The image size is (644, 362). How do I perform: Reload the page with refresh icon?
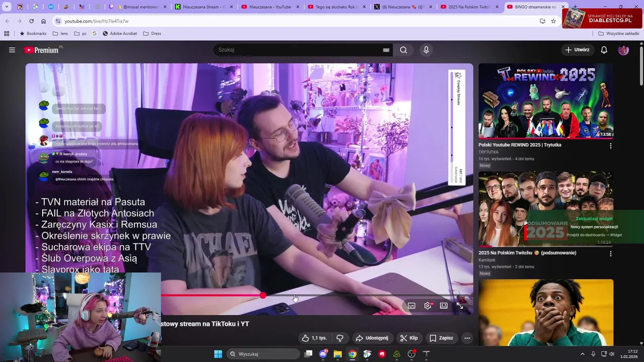[31, 21]
